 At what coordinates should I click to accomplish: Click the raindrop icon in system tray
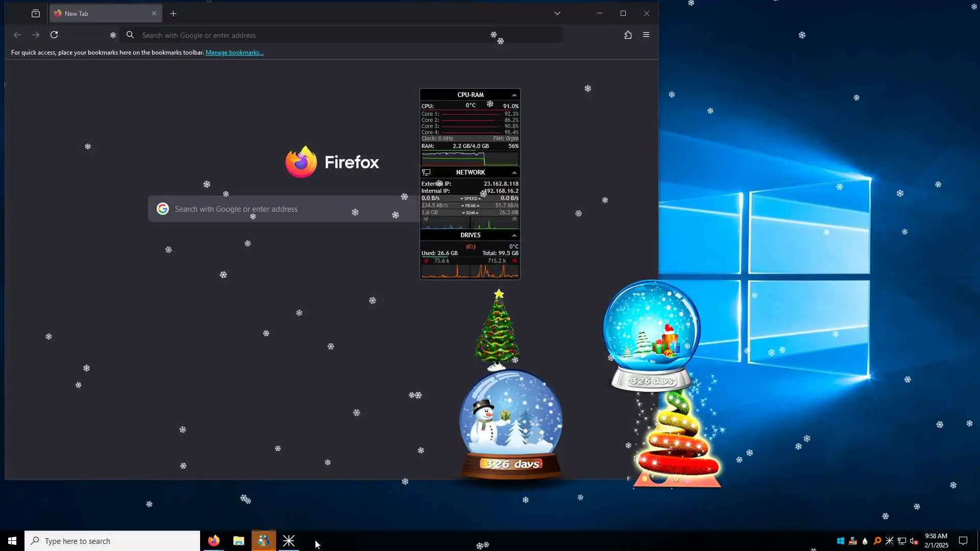[865, 541]
